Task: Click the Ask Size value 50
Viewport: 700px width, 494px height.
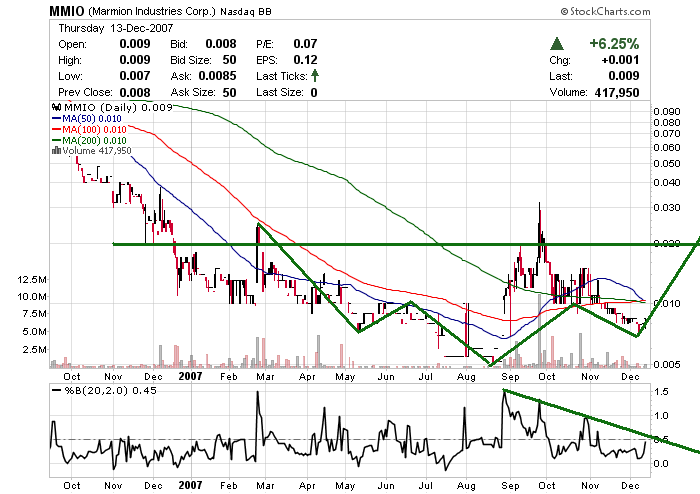Action: [229, 92]
